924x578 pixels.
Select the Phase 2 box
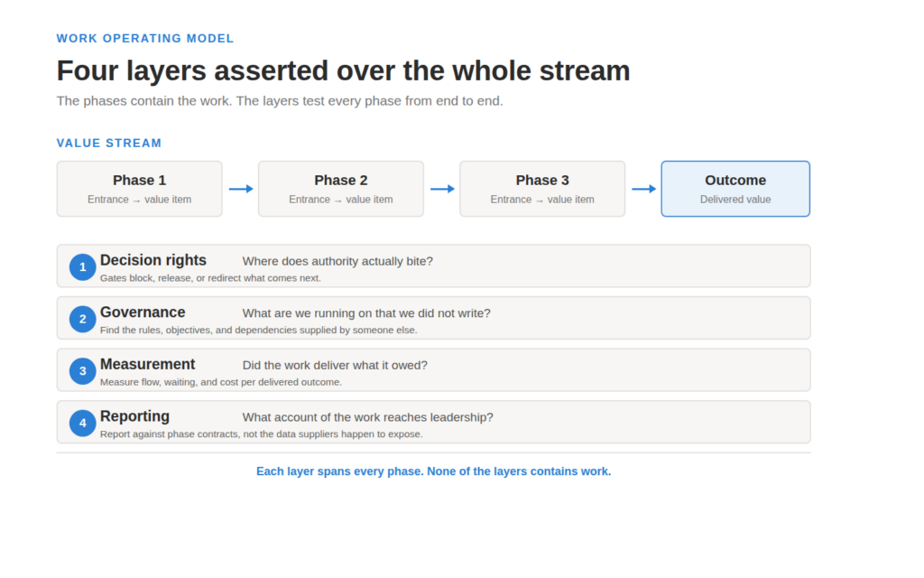click(x=341, y=189)
